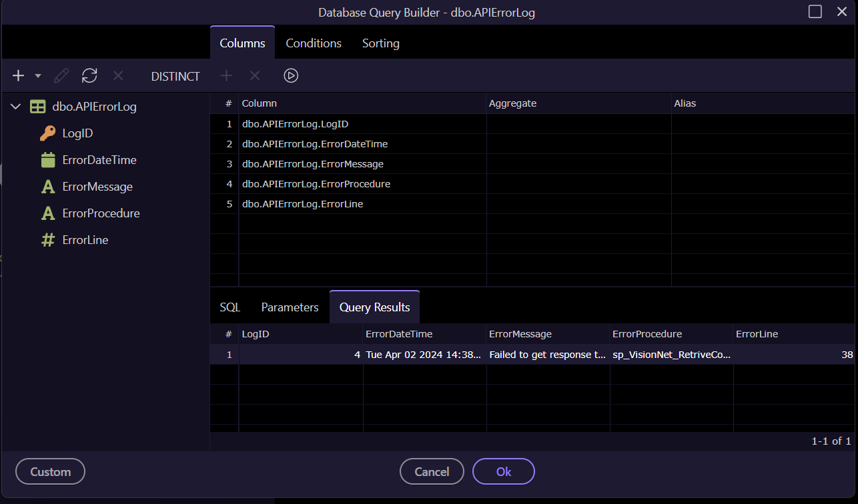The image size is (858, 504).
Task: Open the Query Results tab
Action: tap(374, 307)
